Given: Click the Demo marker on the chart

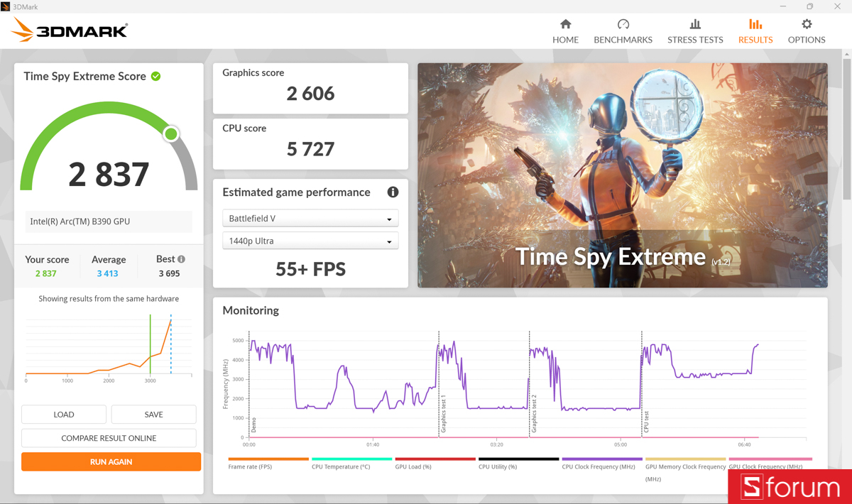Looking at the screenshot, I should [x=253, y=425].
